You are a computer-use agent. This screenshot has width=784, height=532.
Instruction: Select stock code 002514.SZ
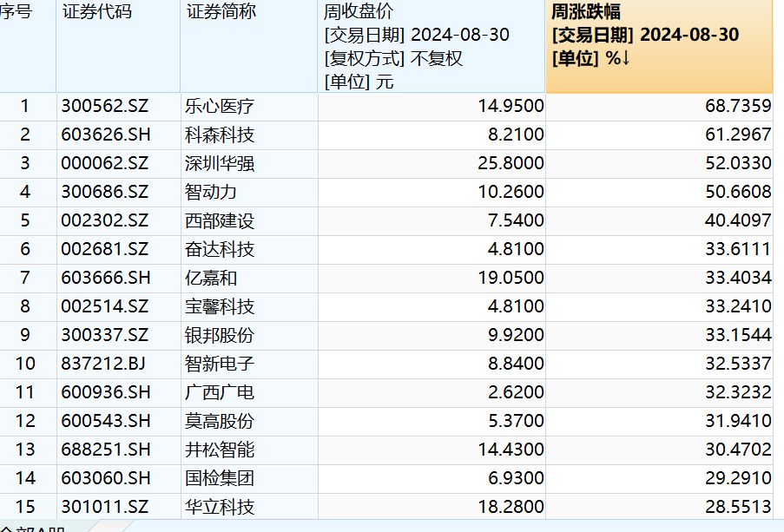tap(105, 306)
